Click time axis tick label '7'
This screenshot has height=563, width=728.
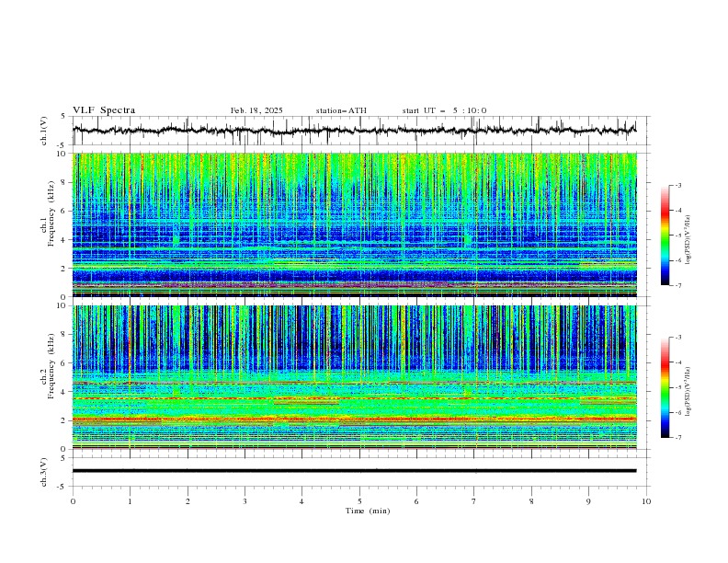tap(474, 501)
